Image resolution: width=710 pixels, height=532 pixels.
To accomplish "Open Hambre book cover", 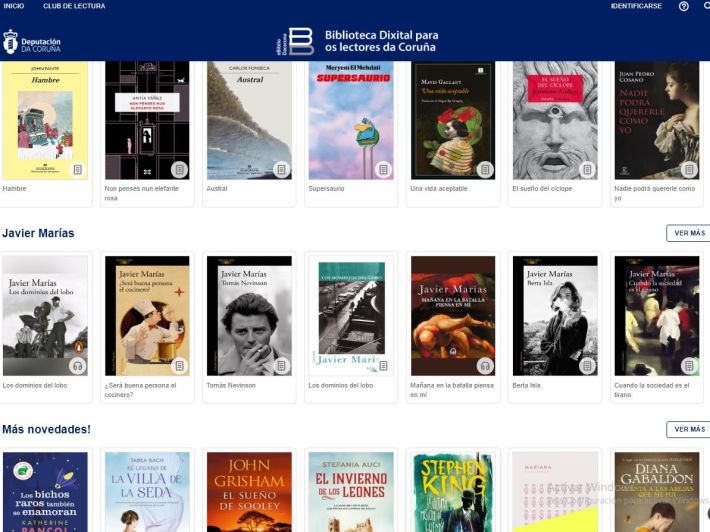I will coord(45,120).
